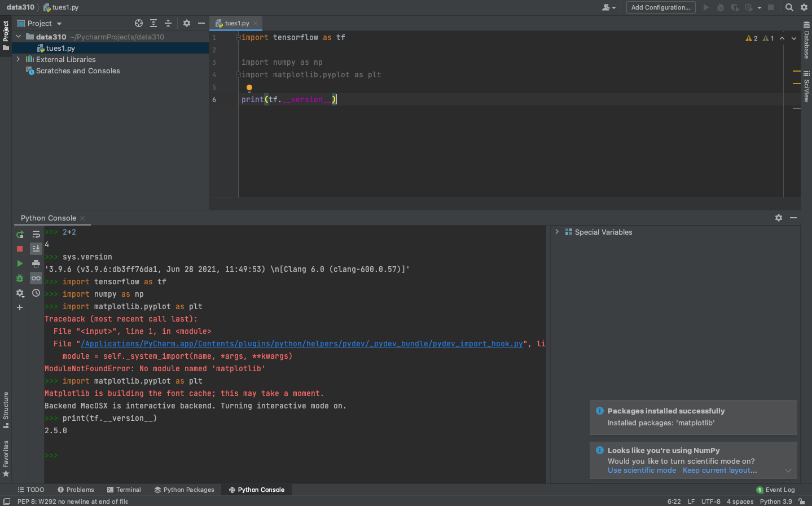
Task: Click the warnings count indicator
Action: click(752, 38)
